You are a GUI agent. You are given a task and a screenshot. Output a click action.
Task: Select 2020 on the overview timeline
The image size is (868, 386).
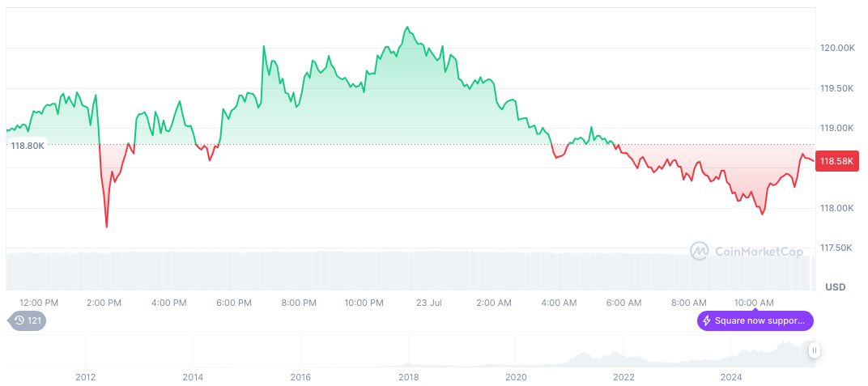(516, 377)
